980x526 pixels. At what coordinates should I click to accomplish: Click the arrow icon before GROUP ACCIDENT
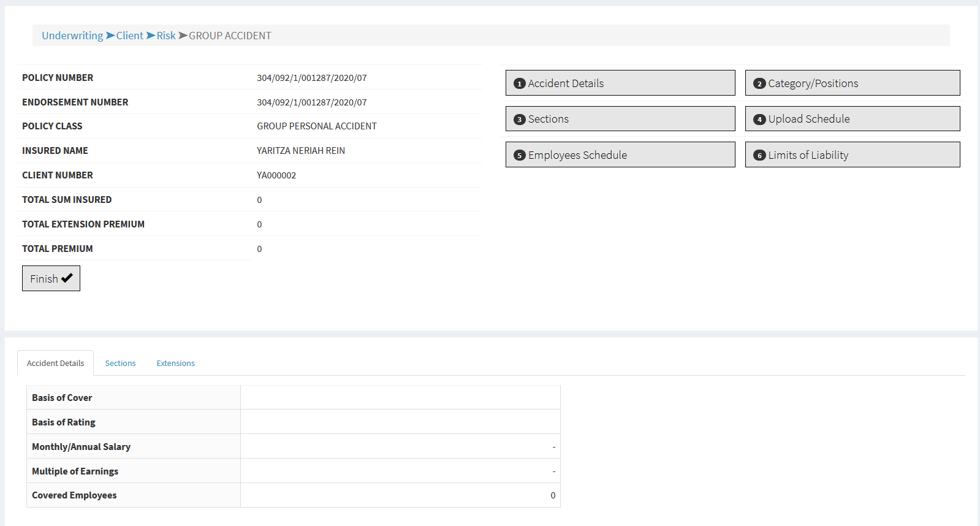coord(183,36)
